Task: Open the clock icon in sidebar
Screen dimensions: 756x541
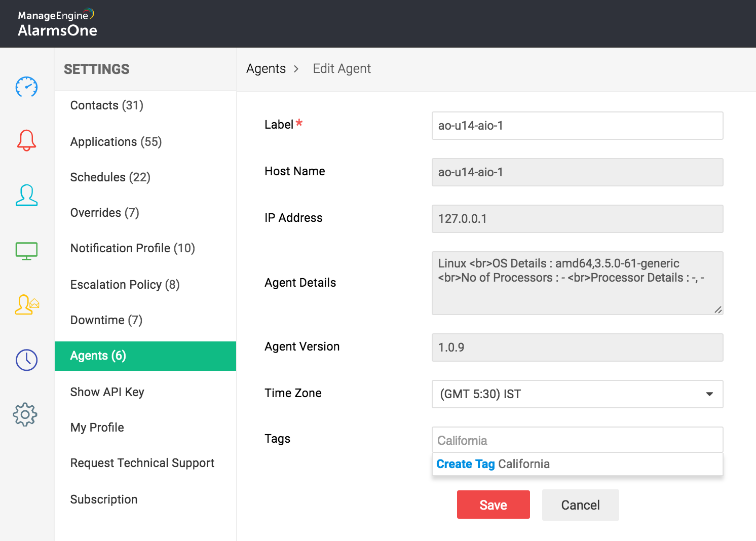Action: point(26,360)
